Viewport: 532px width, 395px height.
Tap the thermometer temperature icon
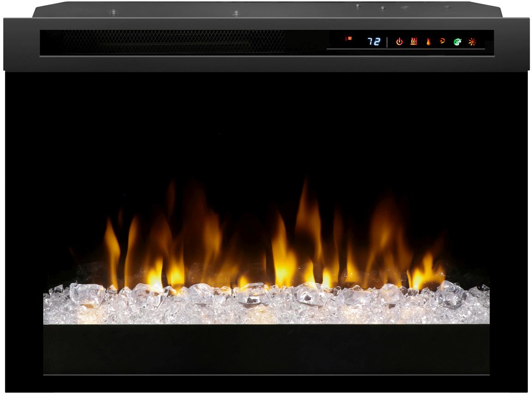(429, 42)
